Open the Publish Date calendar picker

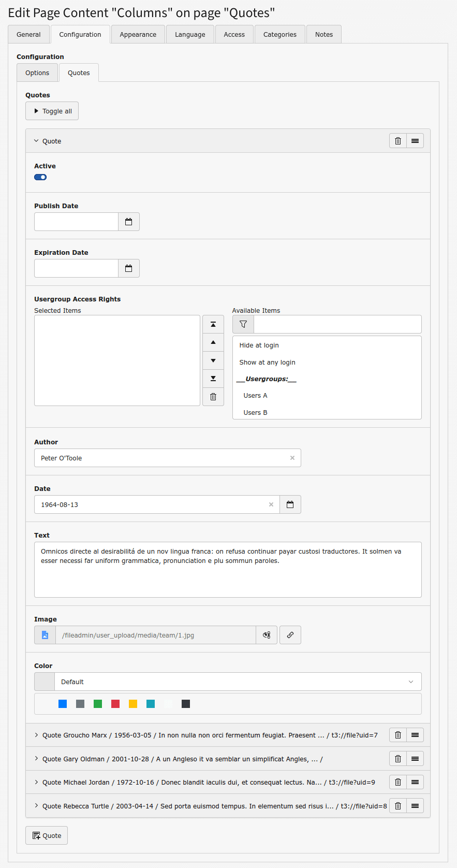(x=129, y=222)
